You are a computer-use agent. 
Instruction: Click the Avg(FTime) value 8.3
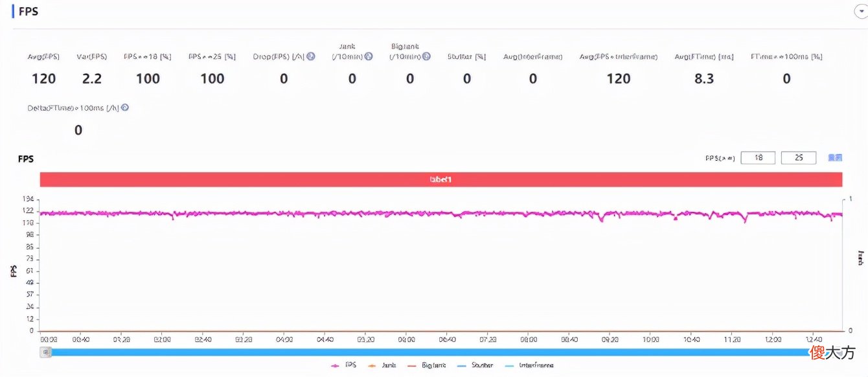(703, 78)
